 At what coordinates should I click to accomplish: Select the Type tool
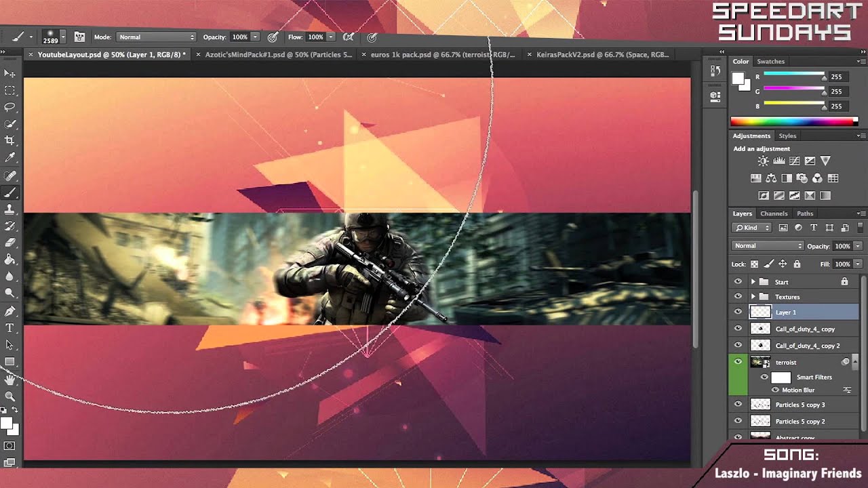point(9,328)
